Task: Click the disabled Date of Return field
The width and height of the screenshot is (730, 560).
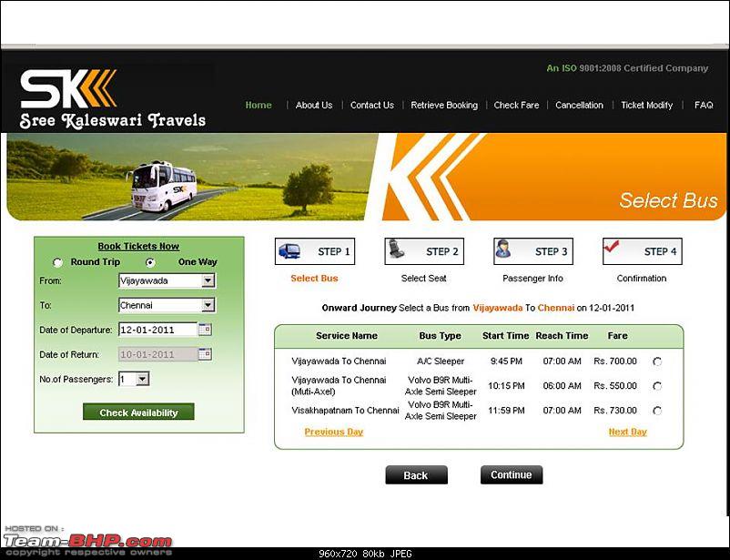Action: click(x=158, y=354)
